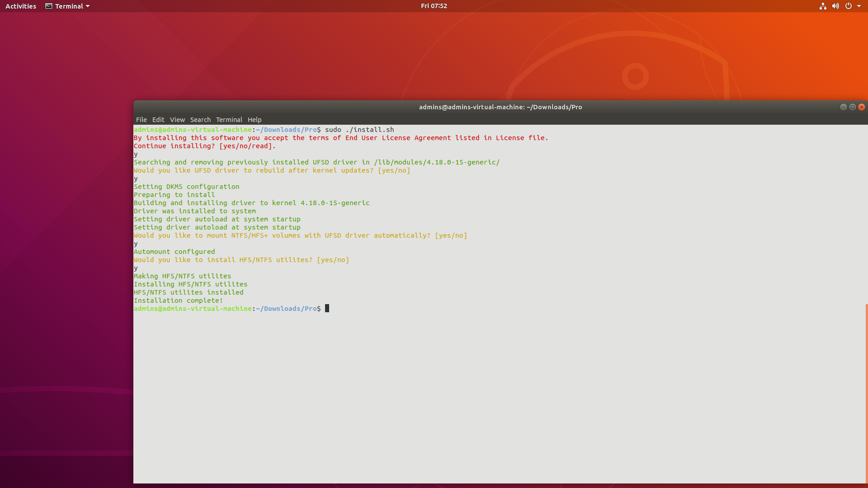This screenshot has height=488, width=868.
Task: Click at the terminal command prompt cursor
Action: 327,309
